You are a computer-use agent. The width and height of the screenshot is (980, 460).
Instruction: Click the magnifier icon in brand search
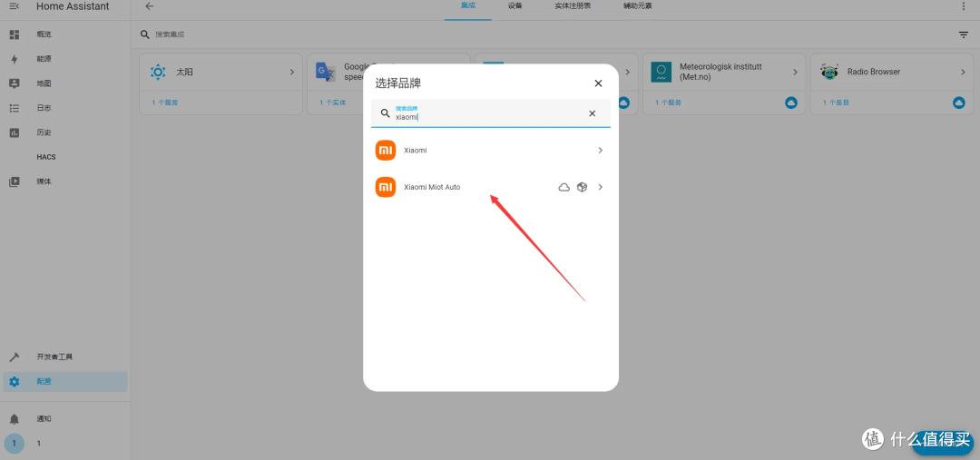(x=385, y=113)
